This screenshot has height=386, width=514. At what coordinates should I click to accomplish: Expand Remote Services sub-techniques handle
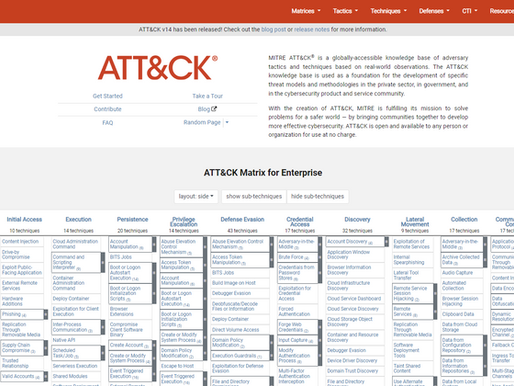point(435,311)
